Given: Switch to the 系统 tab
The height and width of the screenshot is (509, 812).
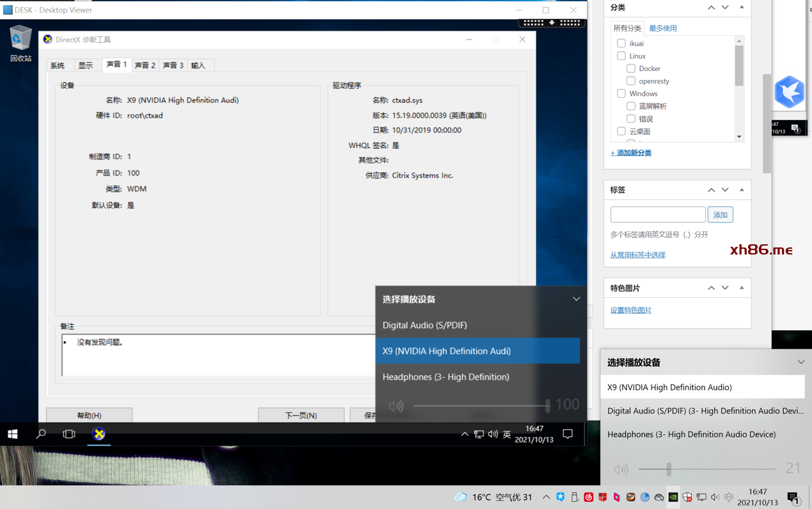Looking at the screenshot, I should tap(58, 65).
